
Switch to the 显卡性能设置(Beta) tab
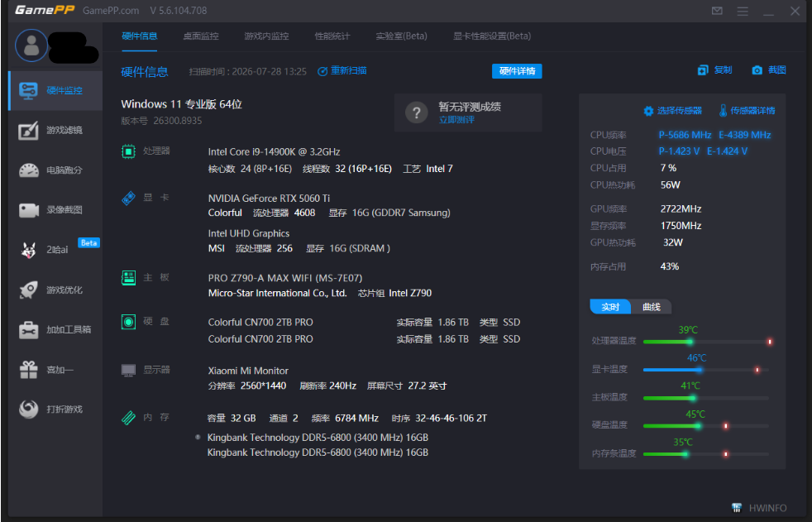pyautogui.click(x=492, y=36)
